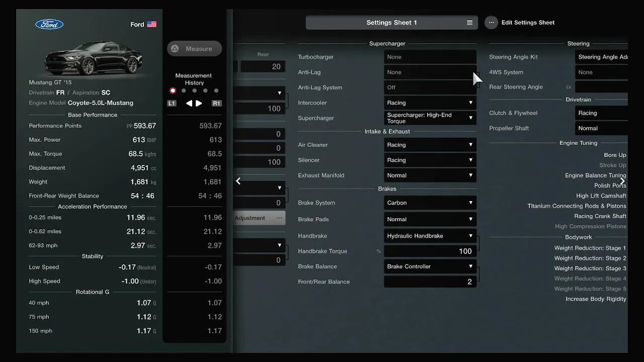Click the R1 button icon
644x362 pixels.
pos(216,103)
